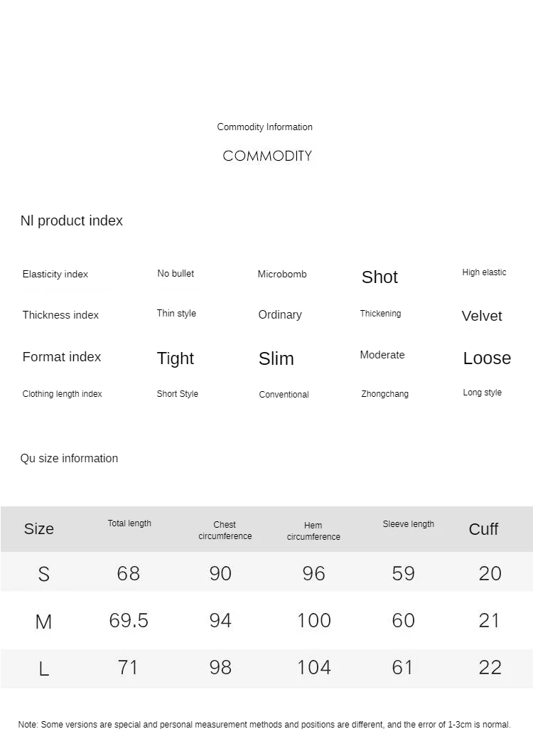
Task: Choose the Loose format option
Action: pyautogui.click(x=487, y=358)
